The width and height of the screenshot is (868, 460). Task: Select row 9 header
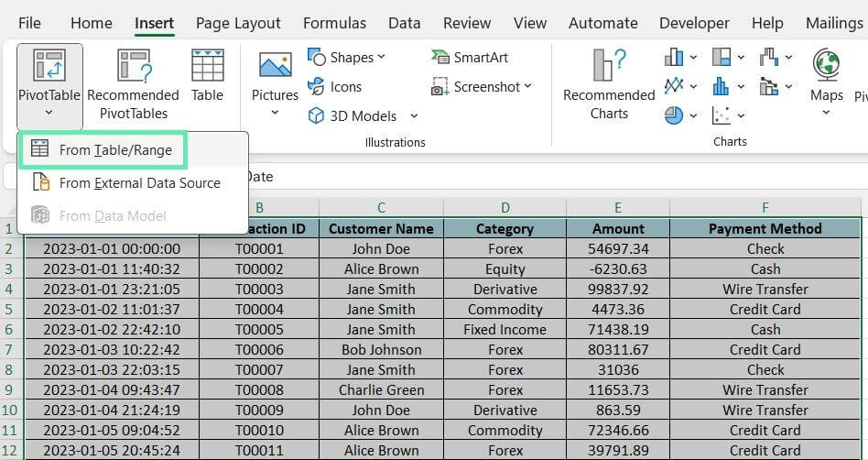point(9,389)
